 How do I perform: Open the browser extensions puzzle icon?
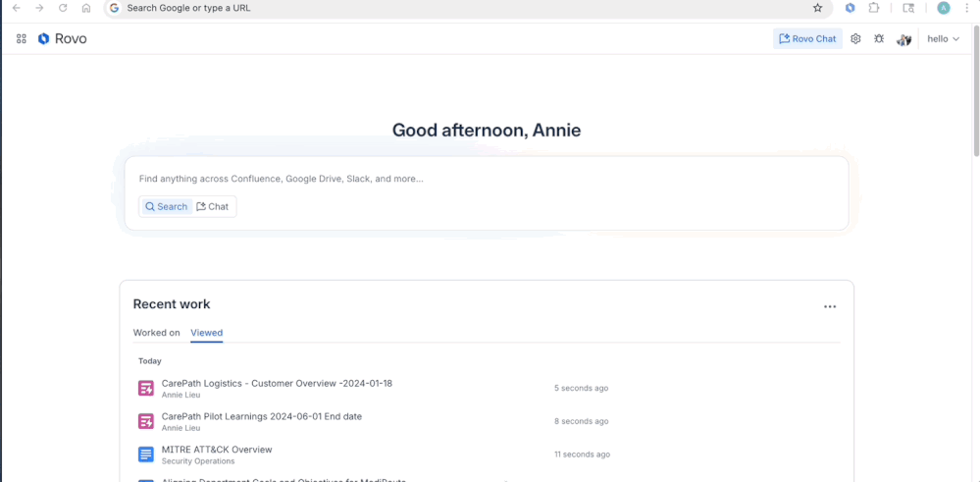coord(874,8)
